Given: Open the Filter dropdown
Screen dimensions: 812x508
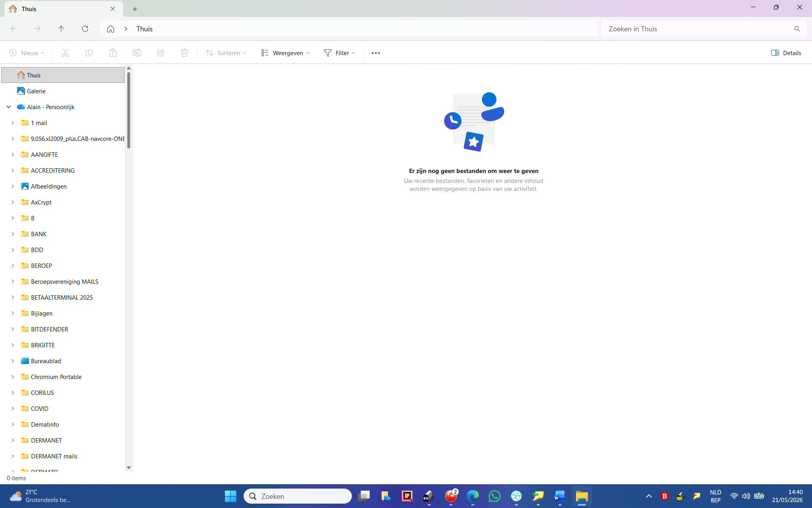Looking at the screenshot, I should tap(339, 53).
